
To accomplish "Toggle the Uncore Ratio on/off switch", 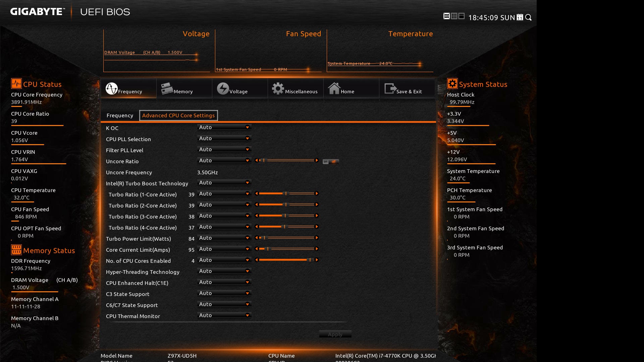I will pyautogui.click(x=331, y=162).
